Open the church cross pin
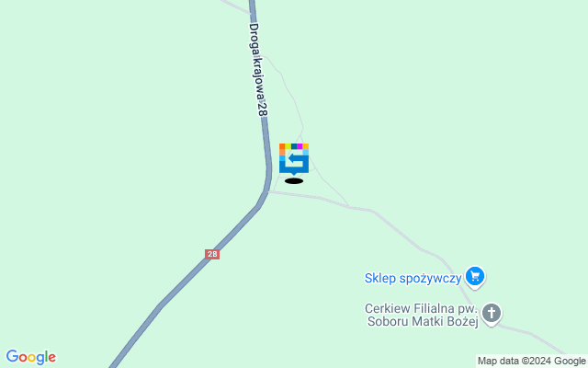This screenshot has height=368, width=588. click(492, 314)
